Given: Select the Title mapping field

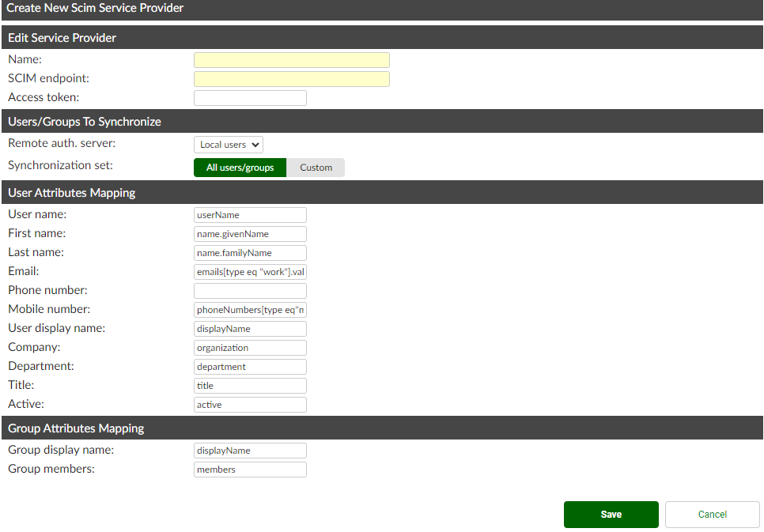Looking at the screenshot, I should [250, 385].
